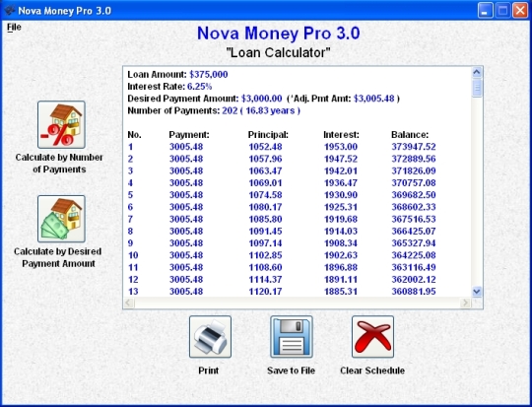Click the Number of Payments value 202
532x407 pixels.
(x=230, y=110)
